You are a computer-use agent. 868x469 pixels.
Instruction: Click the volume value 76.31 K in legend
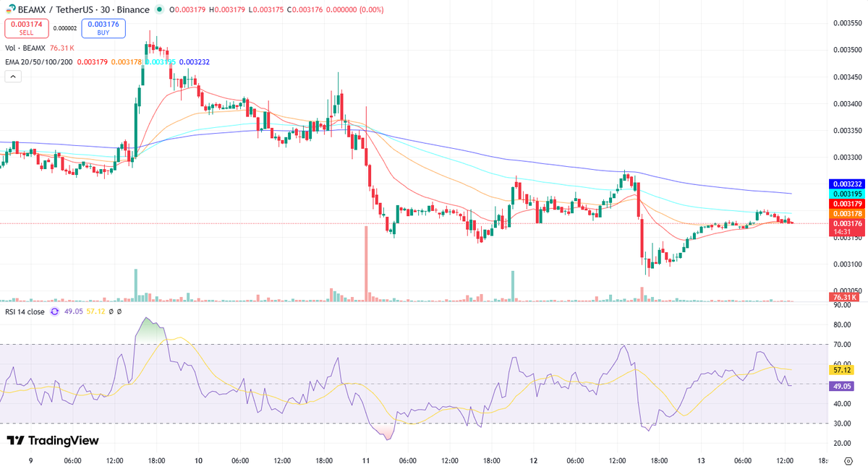(62, 48)
